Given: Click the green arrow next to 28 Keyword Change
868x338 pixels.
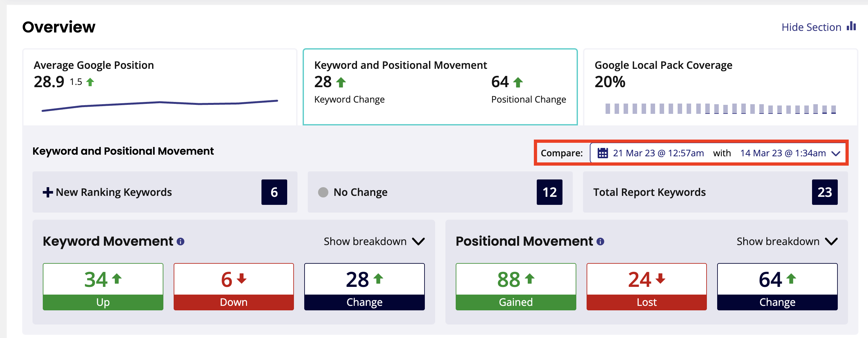Looking at the screenshot, I should (x=341, y=82).
